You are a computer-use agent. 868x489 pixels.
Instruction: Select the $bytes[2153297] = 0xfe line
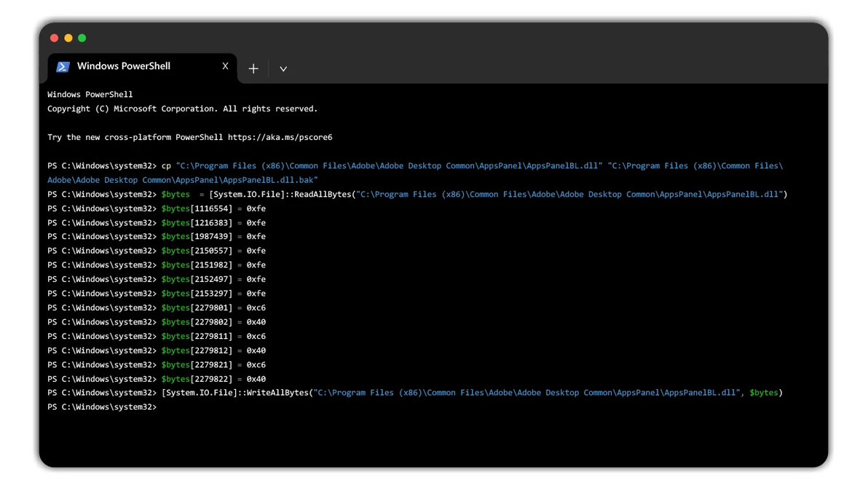tap(213, 293)
